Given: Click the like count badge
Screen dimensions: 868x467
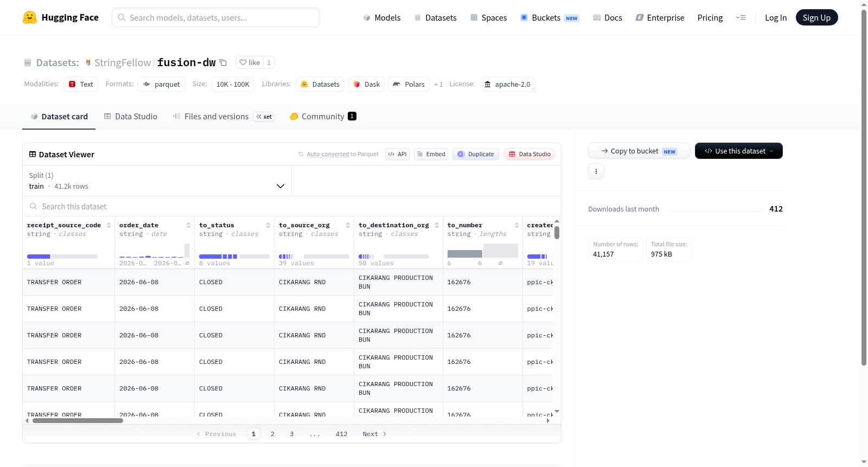Looking at the screenshot, I should [269, 62].
